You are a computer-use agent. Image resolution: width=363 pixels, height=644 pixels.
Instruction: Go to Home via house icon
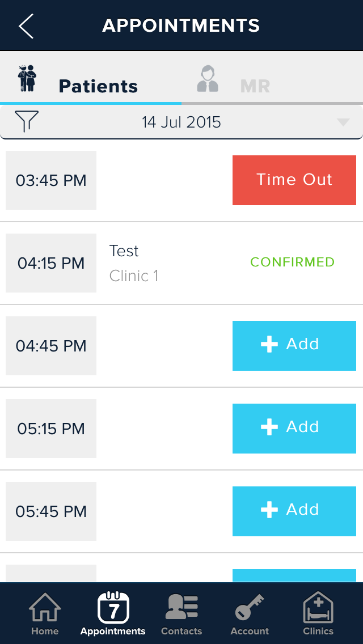[x=45, y=609]
